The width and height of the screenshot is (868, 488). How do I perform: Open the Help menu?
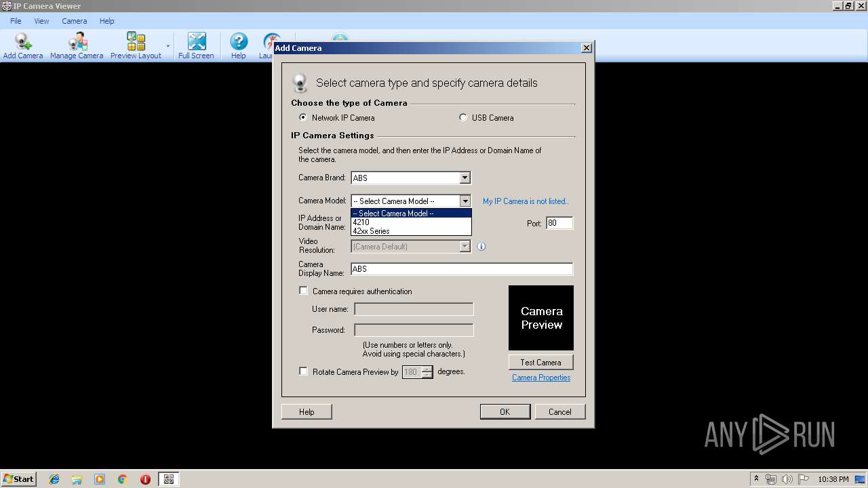[x=107, y=21]
